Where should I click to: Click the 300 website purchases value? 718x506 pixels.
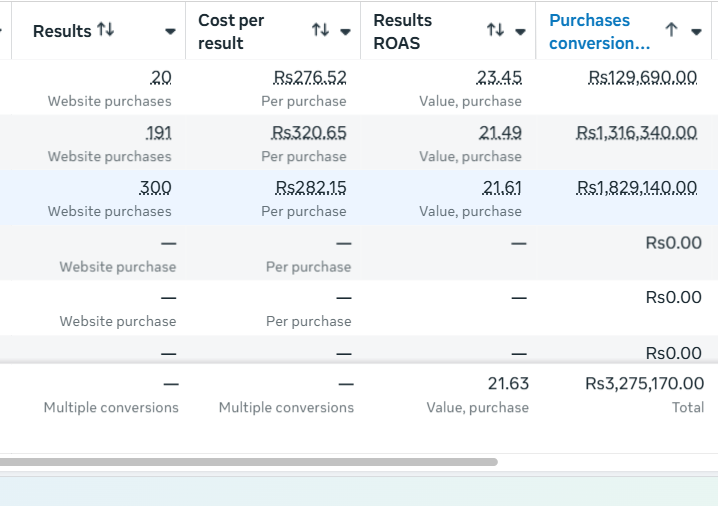coord(155,188)
